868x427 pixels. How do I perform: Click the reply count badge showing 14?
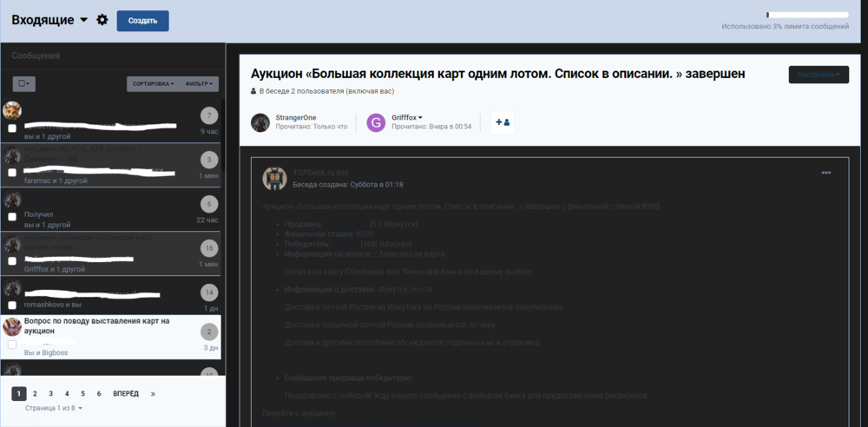point(209,293)
